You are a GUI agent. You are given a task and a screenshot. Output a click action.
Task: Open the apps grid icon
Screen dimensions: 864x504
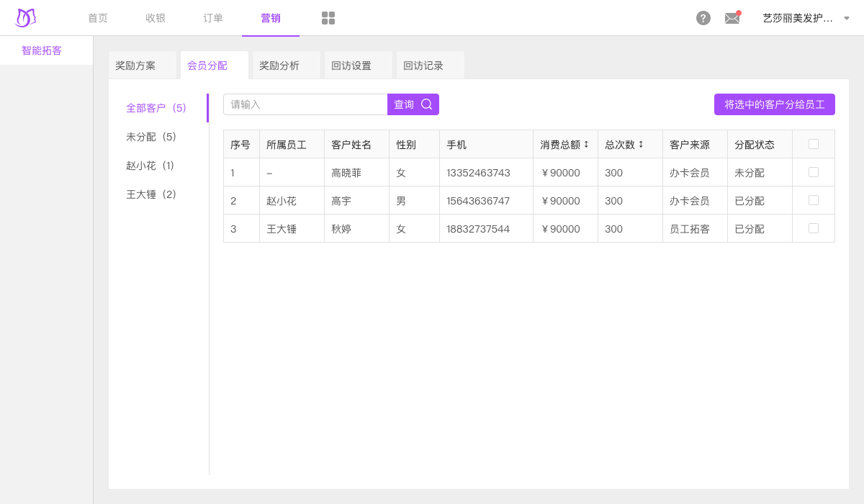coord(328,18)
